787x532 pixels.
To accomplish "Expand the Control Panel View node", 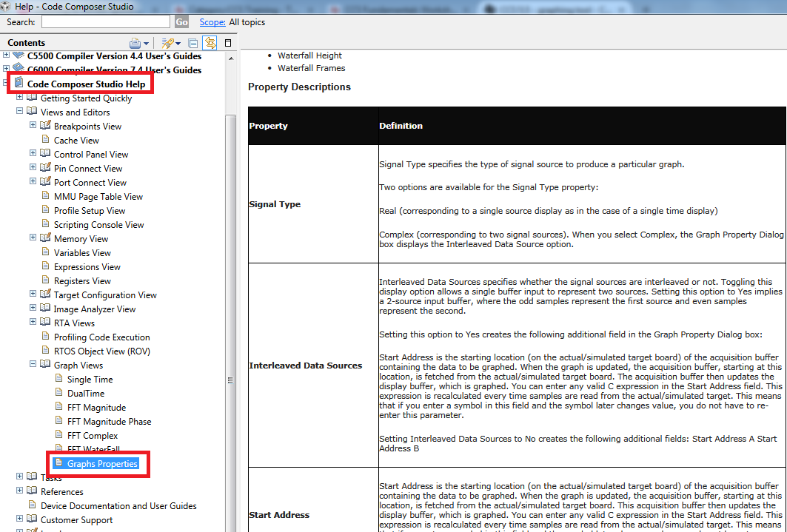I will pos(33,153).
